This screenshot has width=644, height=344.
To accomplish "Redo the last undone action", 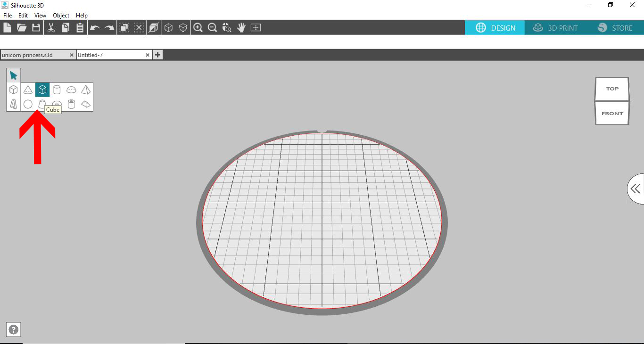I will (x=109, y=28).
